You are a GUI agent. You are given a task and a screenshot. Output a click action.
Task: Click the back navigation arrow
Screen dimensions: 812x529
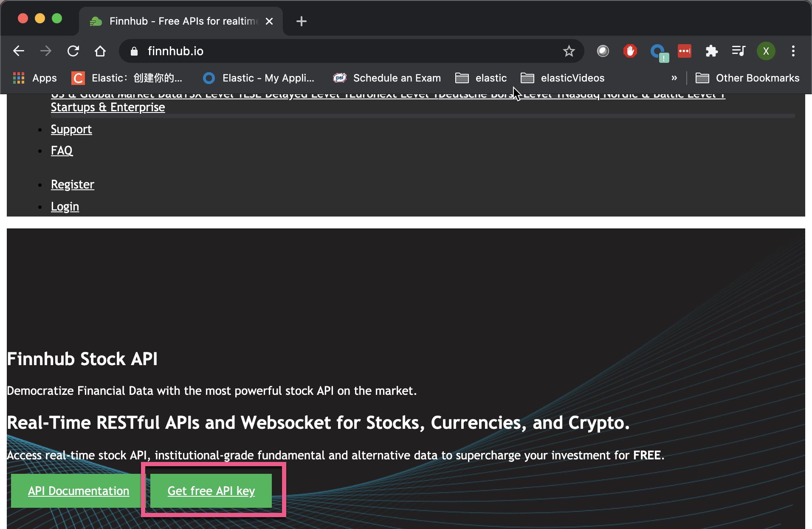[x=18, y=51]
